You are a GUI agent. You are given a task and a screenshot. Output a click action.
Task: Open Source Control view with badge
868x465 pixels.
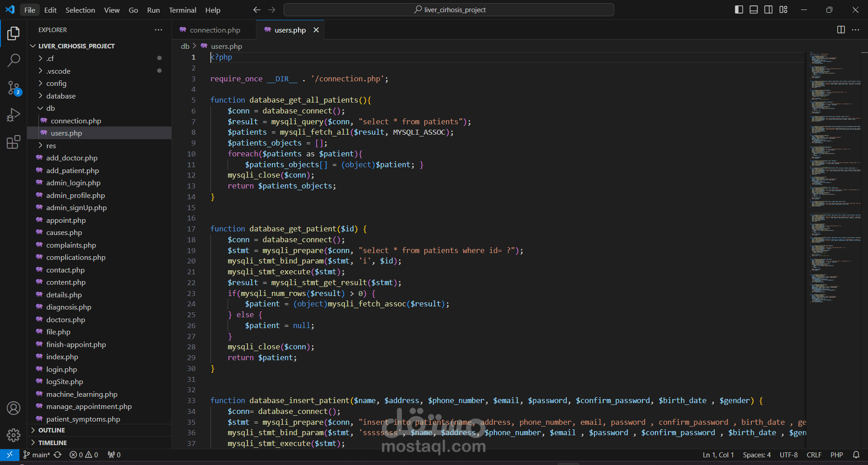coord(14,88)
